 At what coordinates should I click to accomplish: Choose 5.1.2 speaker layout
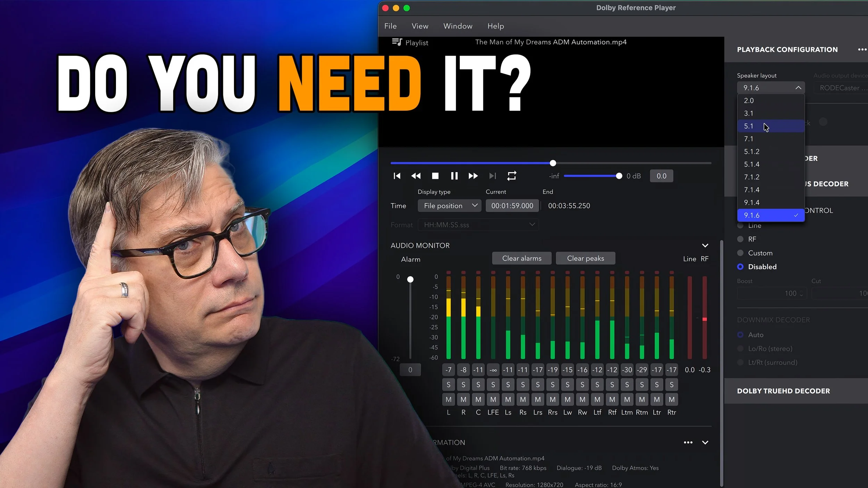[x=771, y=152]
